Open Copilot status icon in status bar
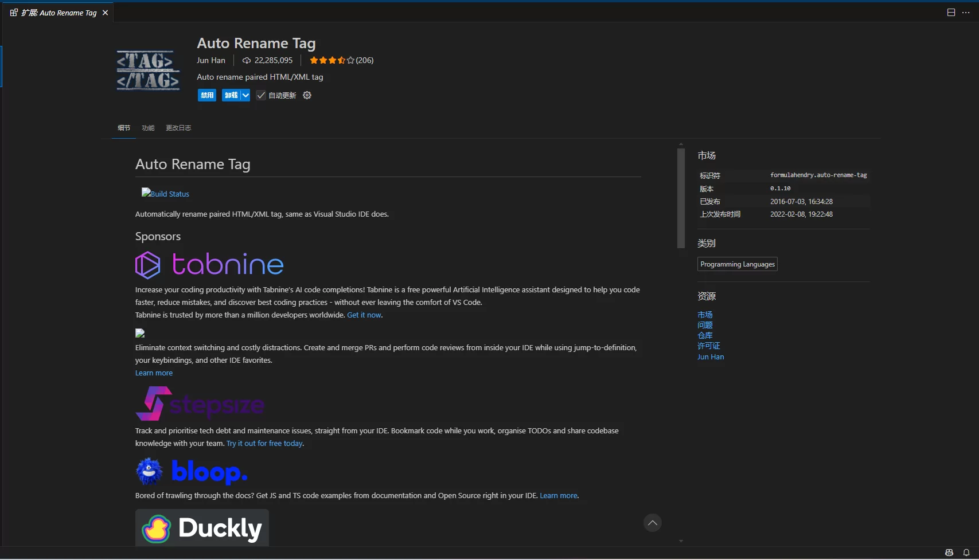979x560 pixels. point(949,553)
